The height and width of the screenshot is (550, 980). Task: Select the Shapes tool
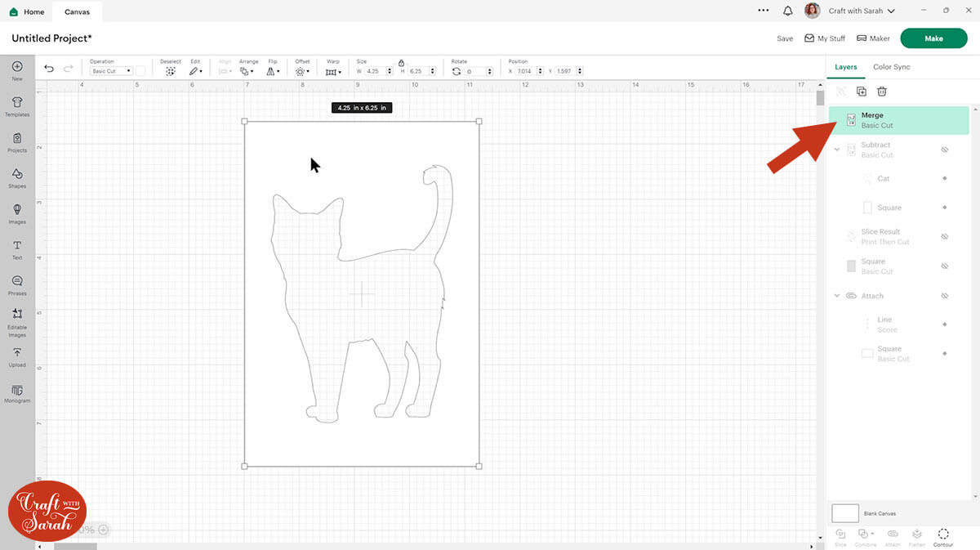[x=17, y=177]
